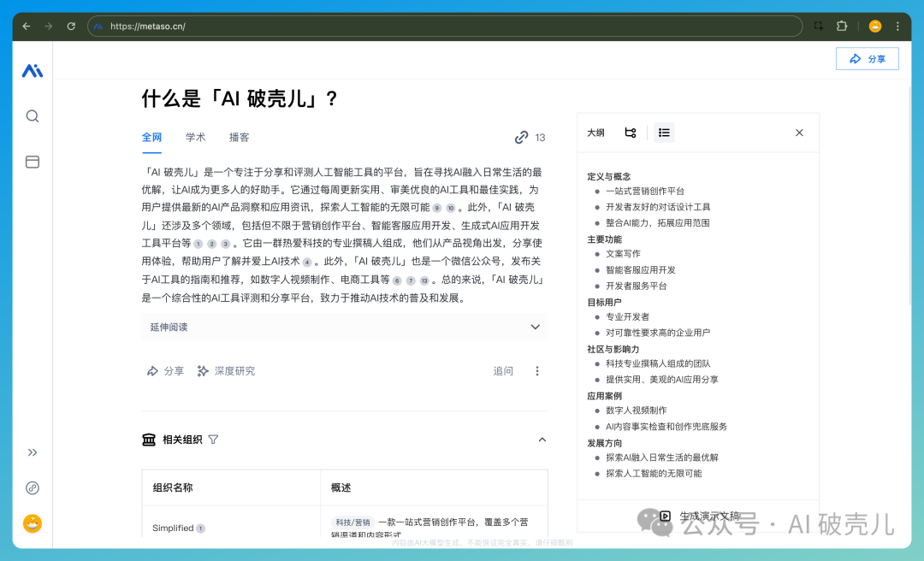This screenshot has height=561, width=924.
Task: Click the 追问 follow-up button
Action: point(503,370)
